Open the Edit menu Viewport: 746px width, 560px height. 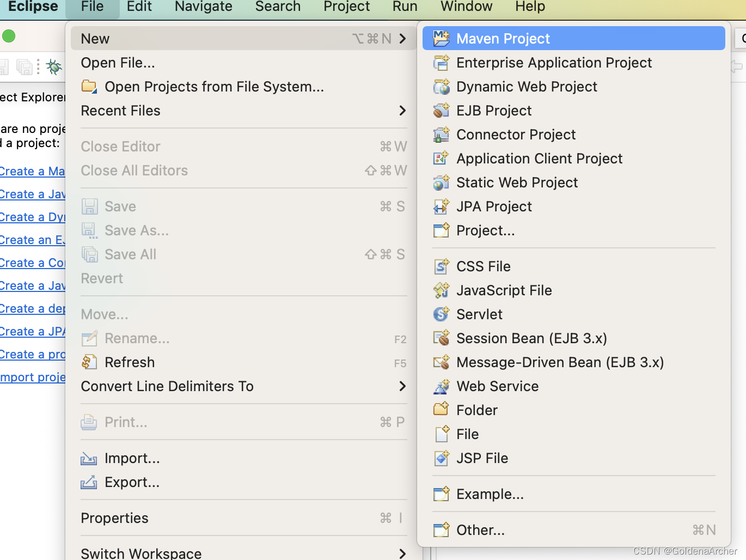[x=139, y=7]
